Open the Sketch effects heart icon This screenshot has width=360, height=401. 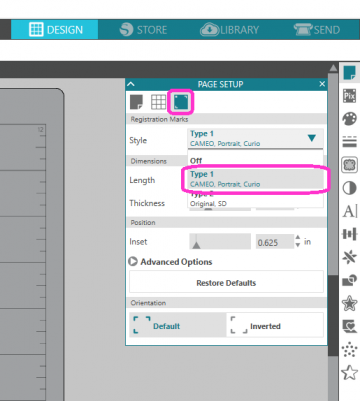pos(349,326)
